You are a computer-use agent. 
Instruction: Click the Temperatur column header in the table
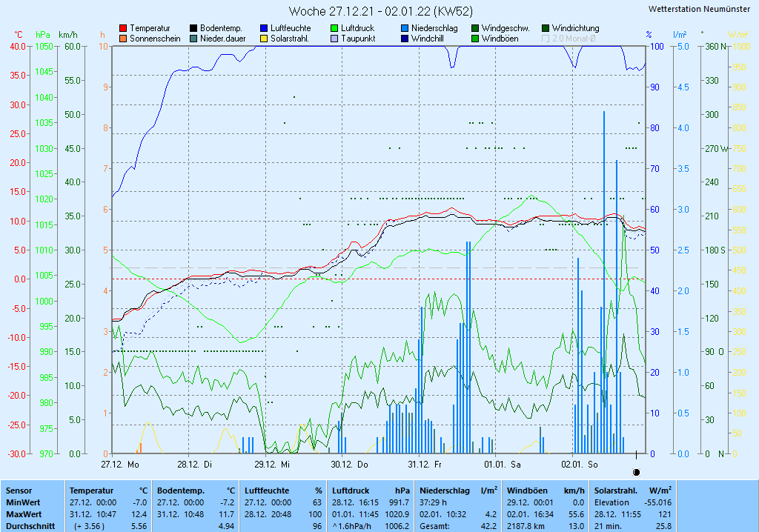[91, 491]
